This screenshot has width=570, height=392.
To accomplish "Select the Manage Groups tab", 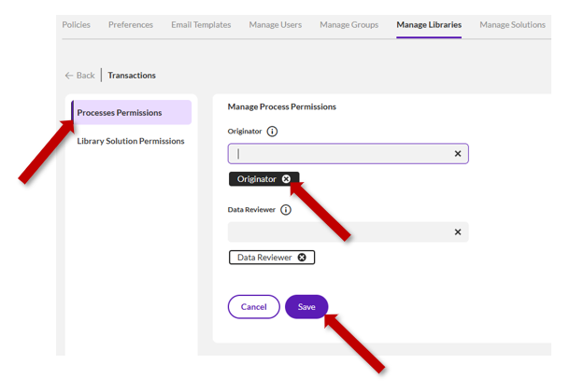I will coord(349,25).
